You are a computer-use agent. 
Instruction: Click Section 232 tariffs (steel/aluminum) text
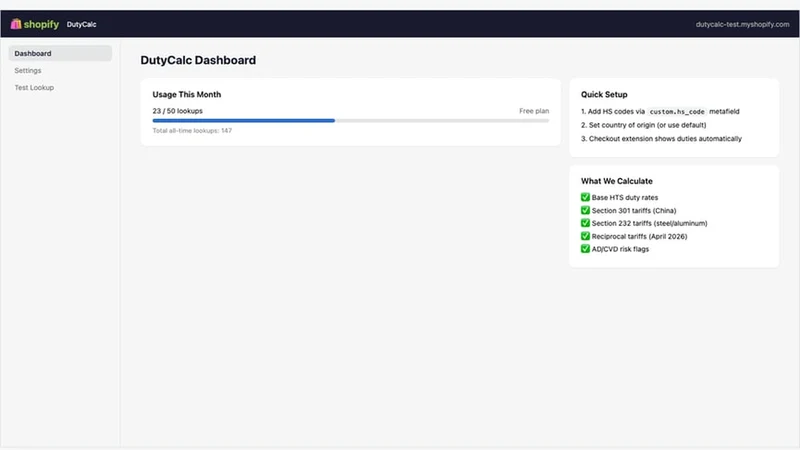(x=649, y=223)
